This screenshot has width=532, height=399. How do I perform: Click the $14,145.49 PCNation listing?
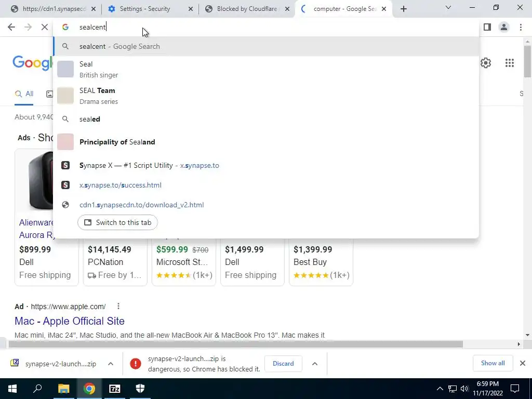(115, 262)
